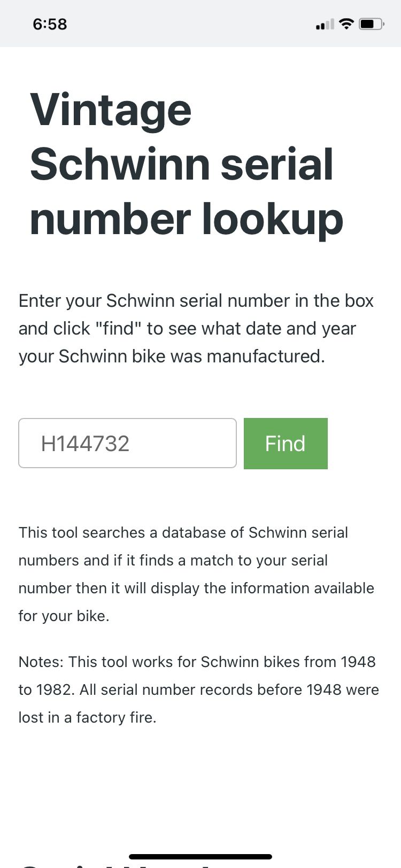Image resolution: width=401 pixels, height=868 pixels.
Task: Tap the "Notes:" label in the paragraph
Action: pos(41,662)
